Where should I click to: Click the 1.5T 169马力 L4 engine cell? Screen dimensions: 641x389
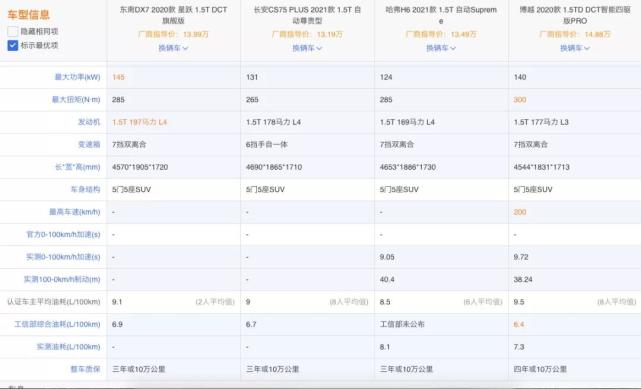point(407,122)
